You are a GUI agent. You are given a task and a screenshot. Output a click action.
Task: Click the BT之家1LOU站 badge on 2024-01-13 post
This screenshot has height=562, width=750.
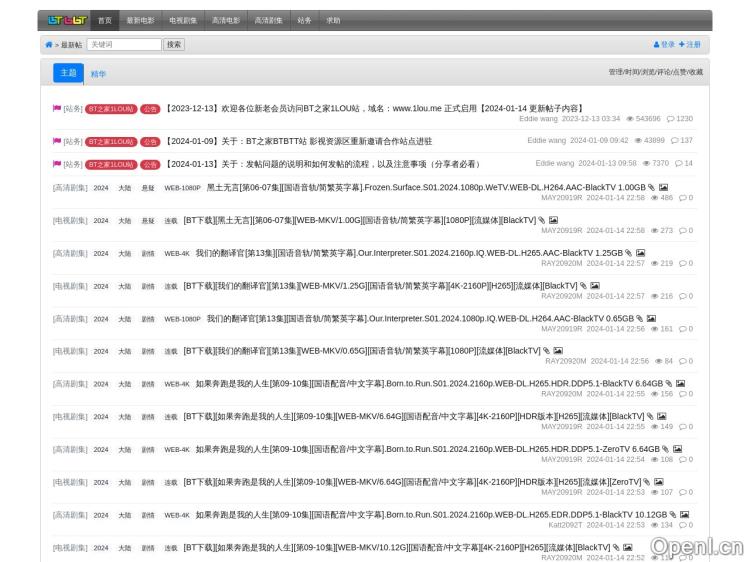tap(110, 164)
